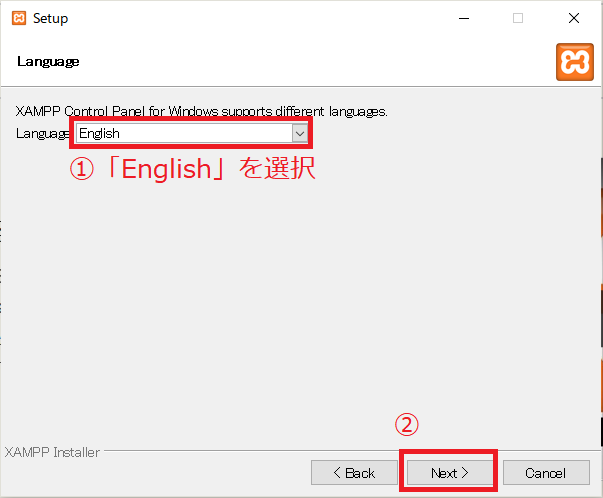
Task: Click the maximize button of the Setup window
Action: [518, 19]
